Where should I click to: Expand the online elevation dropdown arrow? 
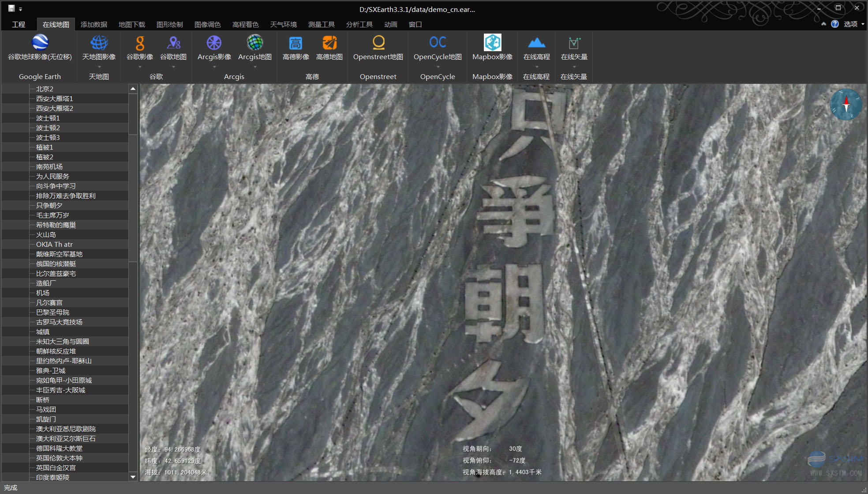click(x=537, y=67)
